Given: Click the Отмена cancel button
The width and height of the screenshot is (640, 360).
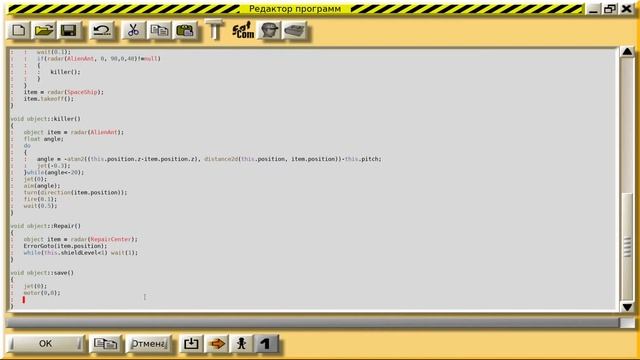Looking at the screenshot, I should [149, 344].
